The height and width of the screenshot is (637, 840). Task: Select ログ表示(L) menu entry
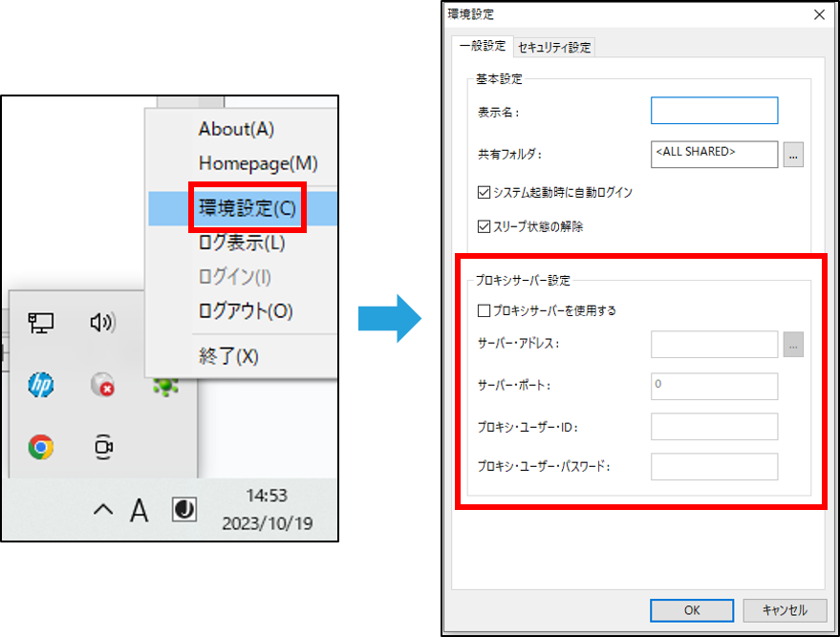pyautogui.click(x=242, y=243)
